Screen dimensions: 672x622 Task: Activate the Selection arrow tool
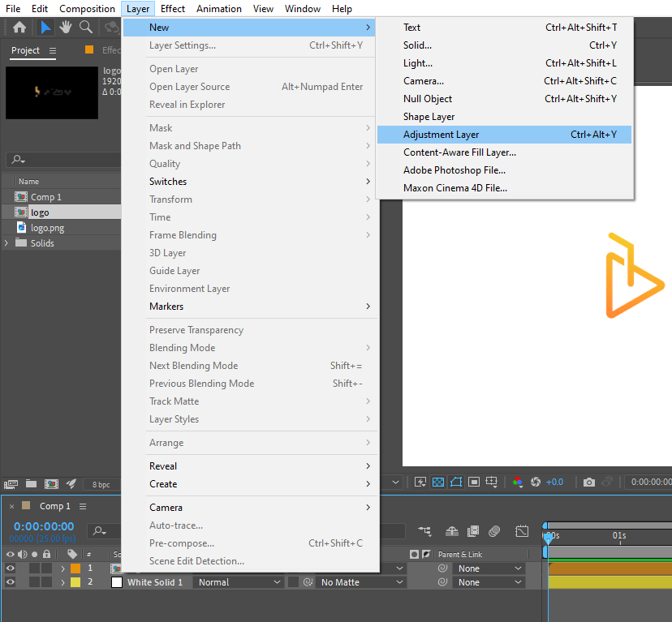(x=46, y=28)
